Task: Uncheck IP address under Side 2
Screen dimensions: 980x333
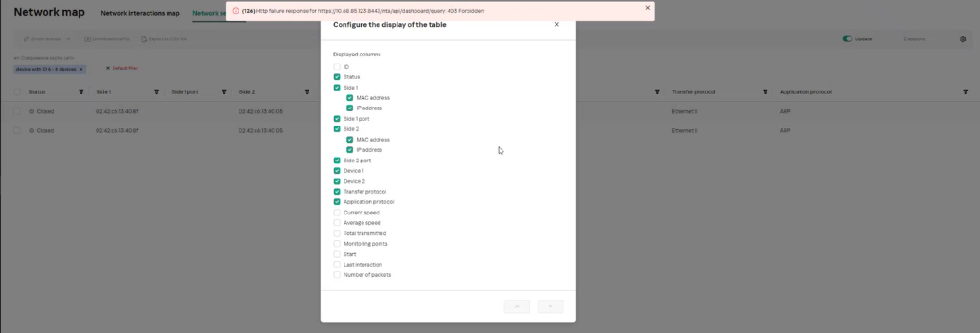Action: tap(350, 150)
